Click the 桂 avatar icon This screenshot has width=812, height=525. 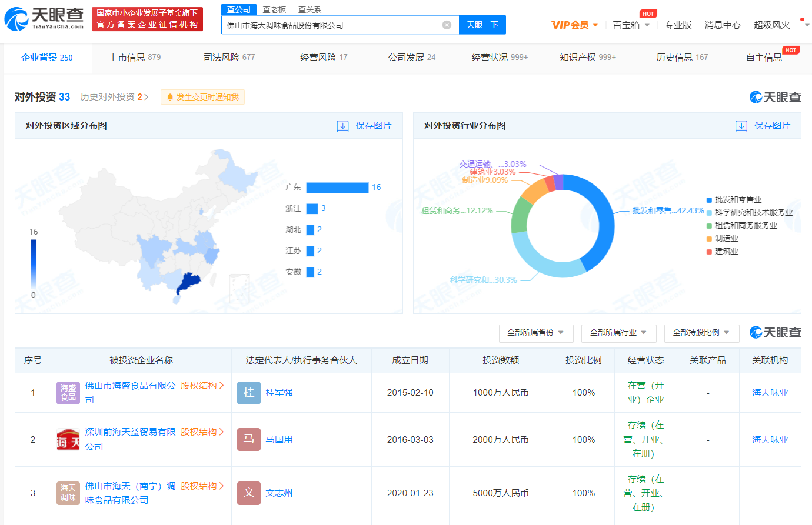(x=249, y=393)
